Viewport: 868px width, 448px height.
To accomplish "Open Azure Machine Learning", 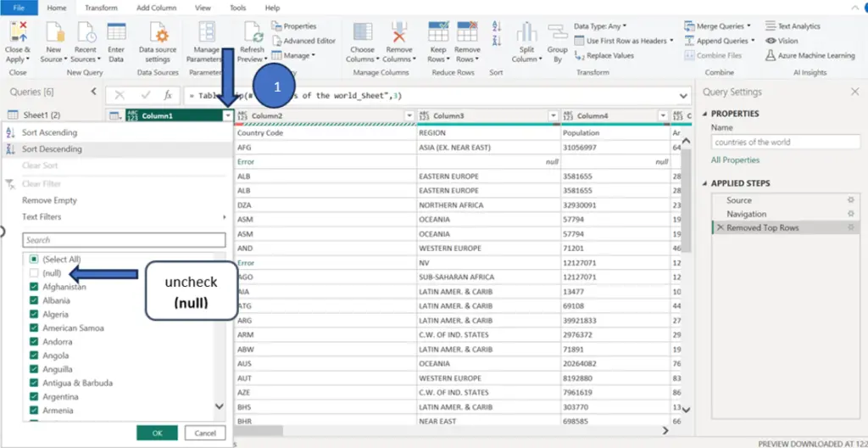I will (810, 55).
